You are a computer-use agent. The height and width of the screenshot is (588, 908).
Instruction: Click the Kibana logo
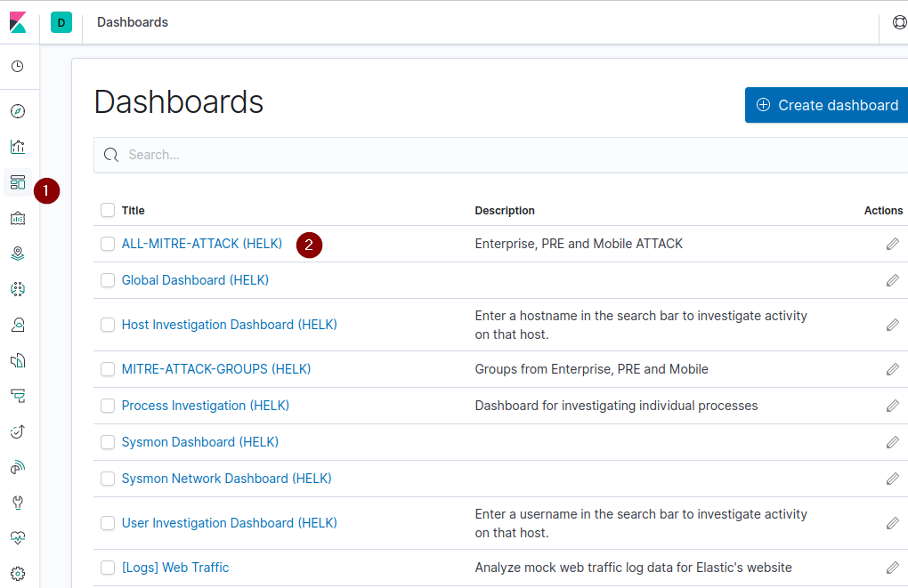click(x=18, y=22)
